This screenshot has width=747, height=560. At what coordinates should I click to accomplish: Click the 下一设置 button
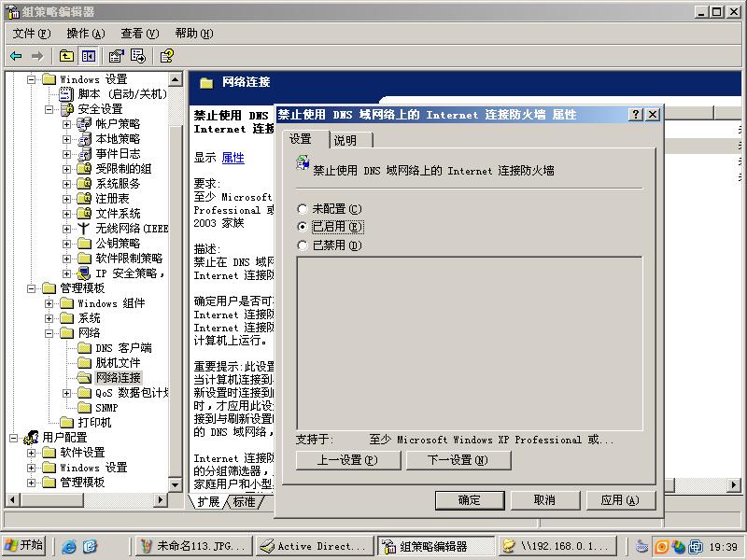[458, 460]
